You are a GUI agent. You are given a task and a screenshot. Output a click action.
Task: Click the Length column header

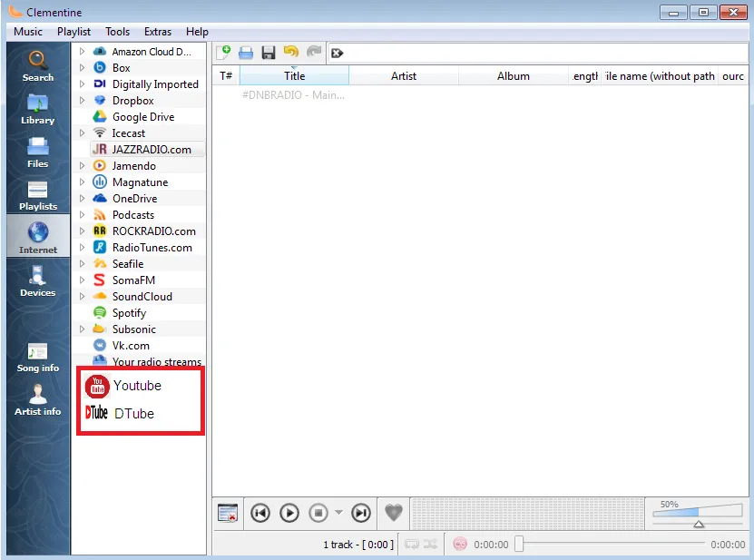584,76
